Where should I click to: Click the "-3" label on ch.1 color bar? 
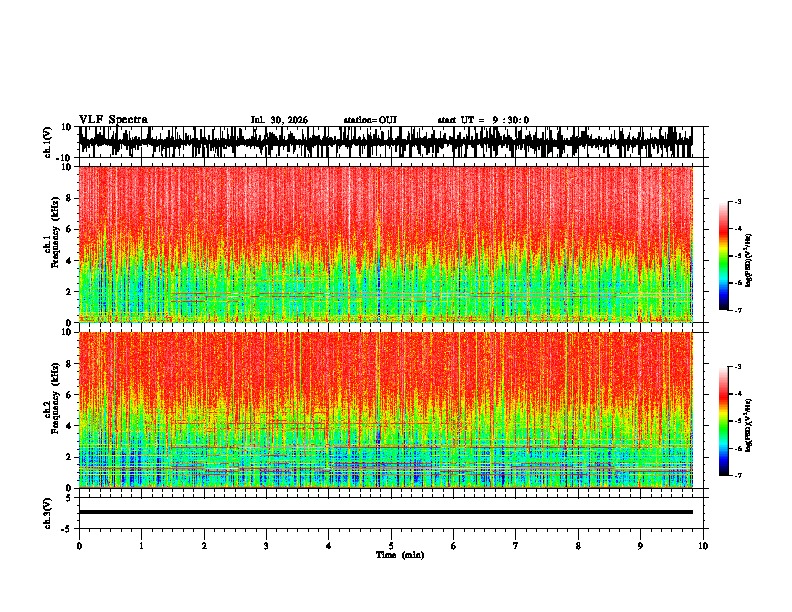[737, 201]
